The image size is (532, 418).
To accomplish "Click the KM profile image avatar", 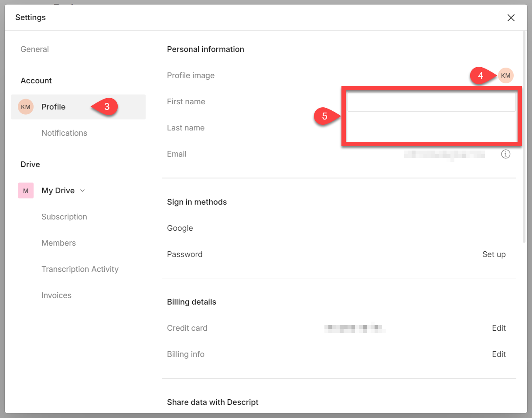I will pos(505,75).
